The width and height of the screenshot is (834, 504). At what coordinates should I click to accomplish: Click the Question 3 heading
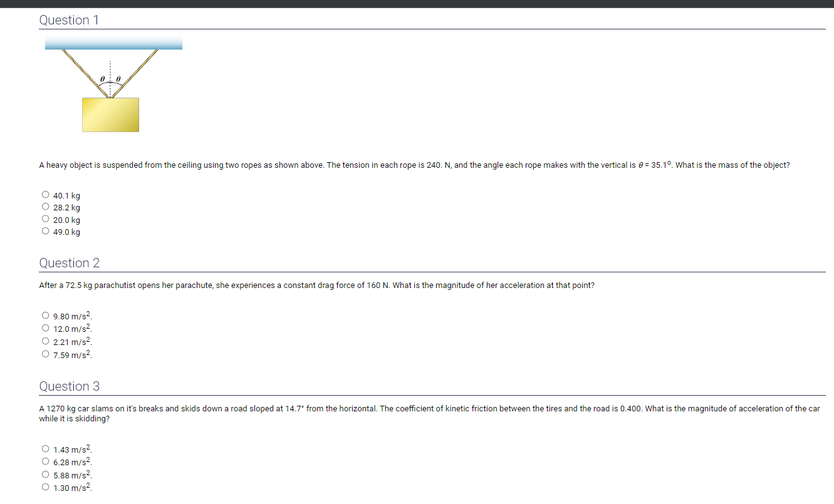tap(70, 386)
